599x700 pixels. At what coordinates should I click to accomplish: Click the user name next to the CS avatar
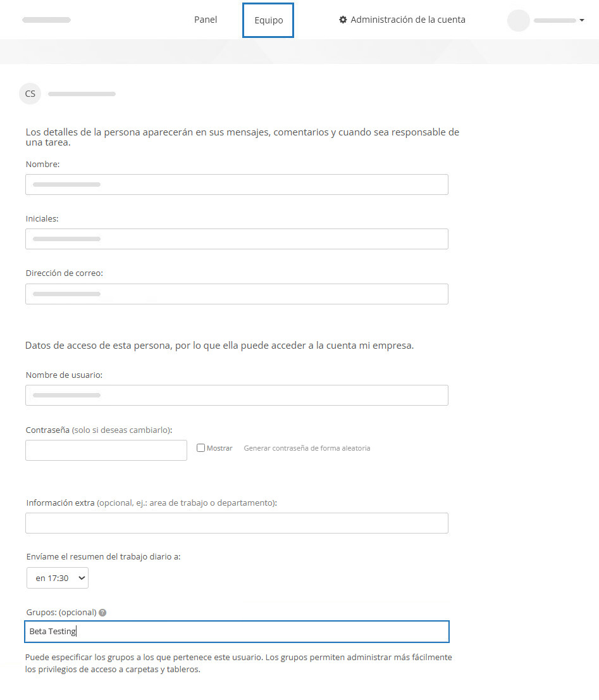point(82,93)
